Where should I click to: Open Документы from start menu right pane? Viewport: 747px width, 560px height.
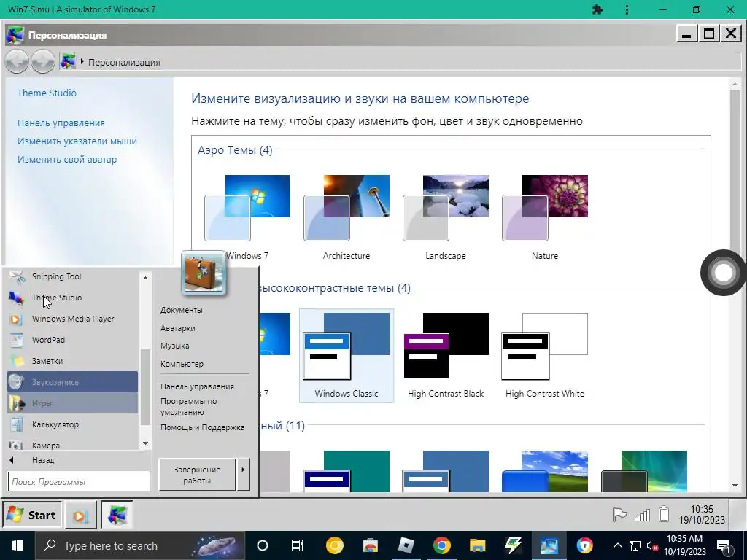point(182,310)
